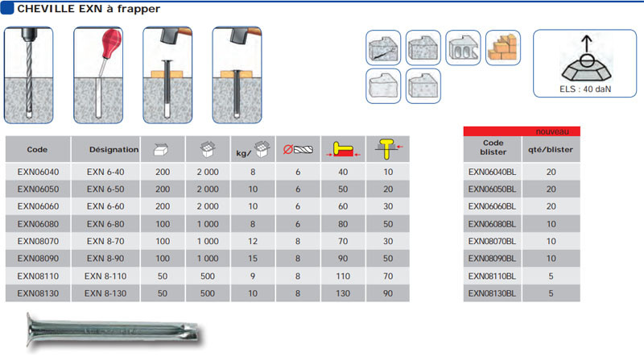Select the hollow block material icon
This screenshot has width=644, height=357.
(463, 47)
